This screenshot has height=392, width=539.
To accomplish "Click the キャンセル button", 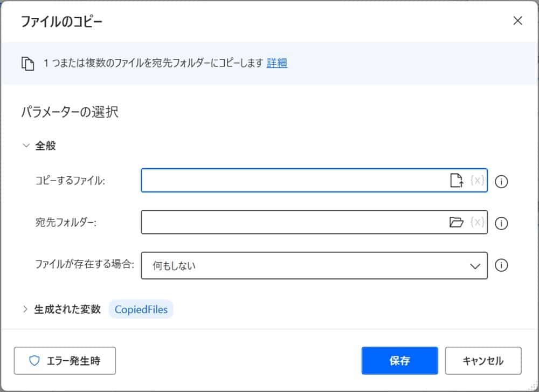I will click(x=483, y=360).
